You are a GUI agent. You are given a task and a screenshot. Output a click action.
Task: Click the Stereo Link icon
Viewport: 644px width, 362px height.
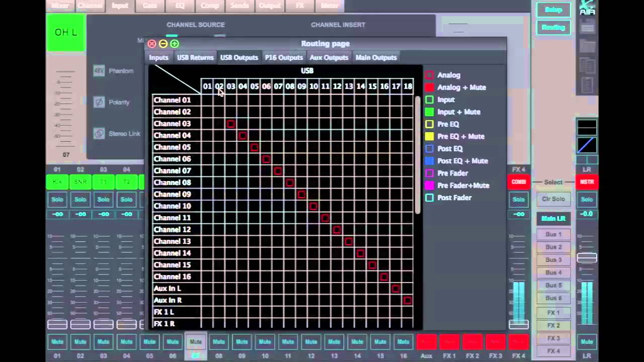point(99,133)
